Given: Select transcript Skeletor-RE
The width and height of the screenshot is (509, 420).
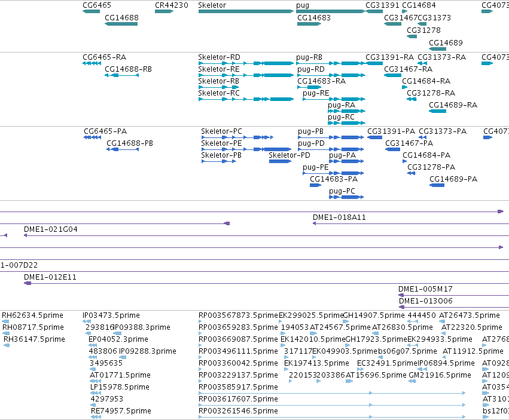Looking at the screenshot, I should point(246,75).
